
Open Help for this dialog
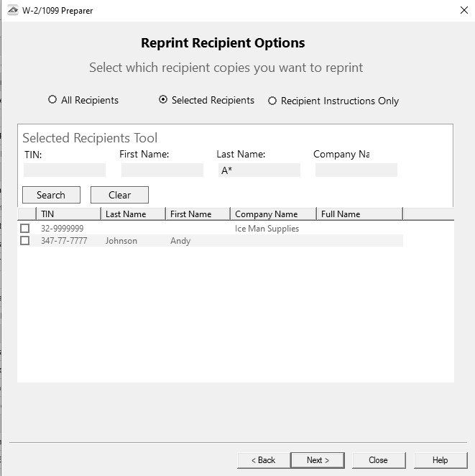click(x=441, y=460)
